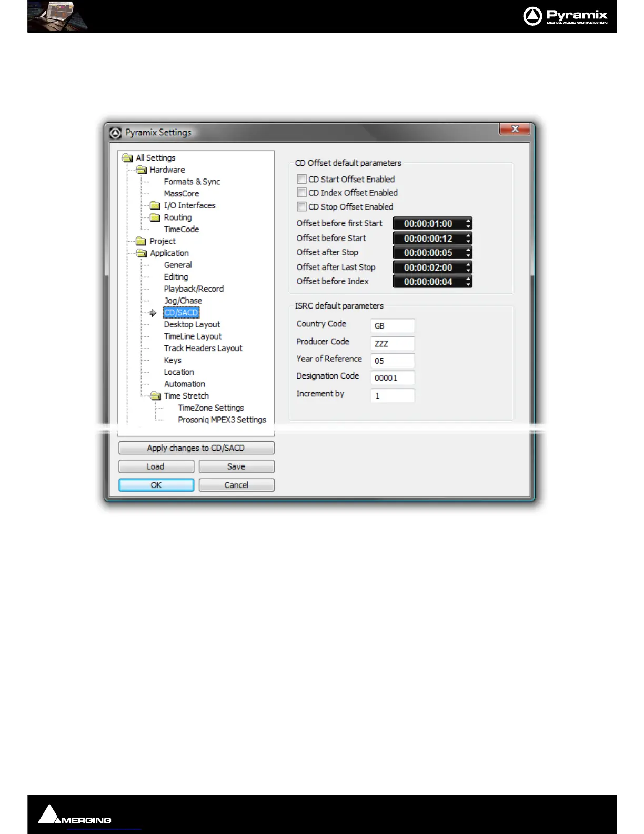Image resolution: width=644 pixels, height=834 pixels.
Task: Enable CD Index Offset checkbox
Action: 301,193
